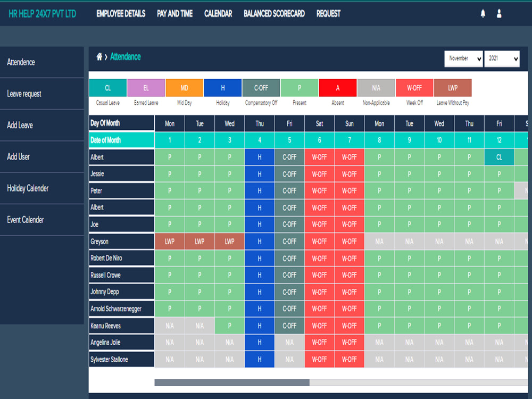Viewport: 532px width, 399px height.
Task: Click the Sat column header above date 6
Action: (x=319, y=123)
